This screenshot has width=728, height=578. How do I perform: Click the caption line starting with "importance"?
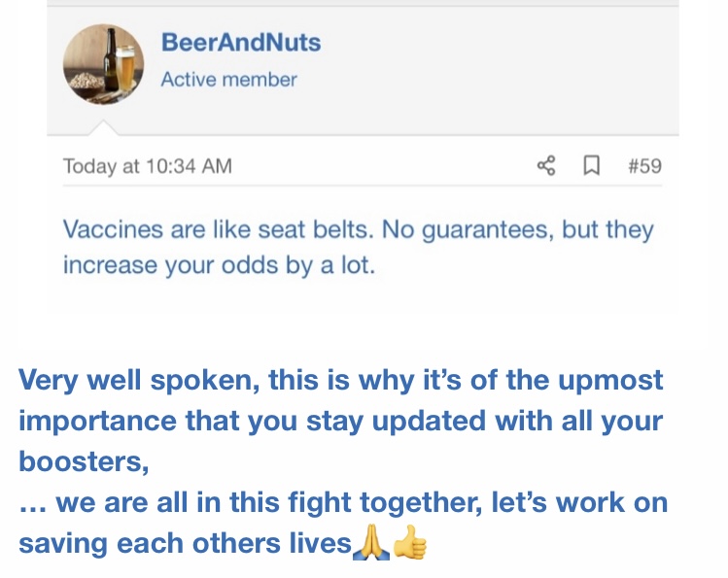pos(340,422)
